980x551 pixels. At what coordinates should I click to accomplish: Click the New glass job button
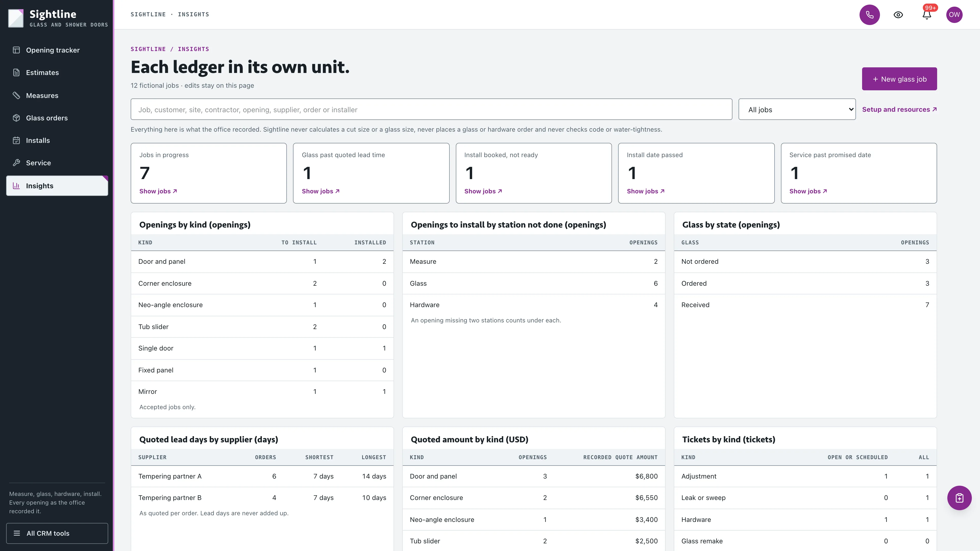tap(899, 79)
